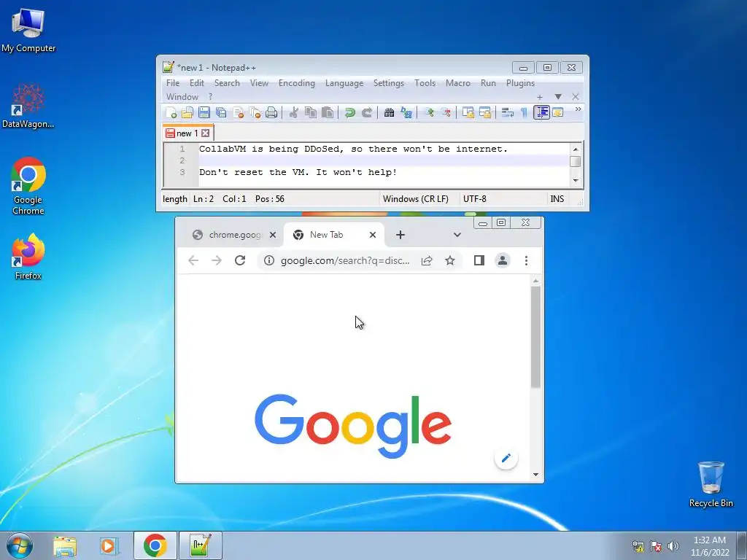Click the UTF-8 encoding status field

(x=474, y=199)
